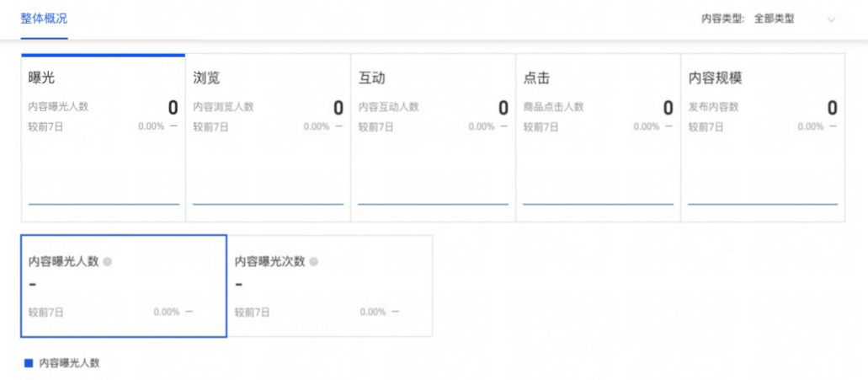The height and width of the screenshot is (380, 868).
Task: Click the 0 value in 互动 card
Action: [x=503, y=108]
